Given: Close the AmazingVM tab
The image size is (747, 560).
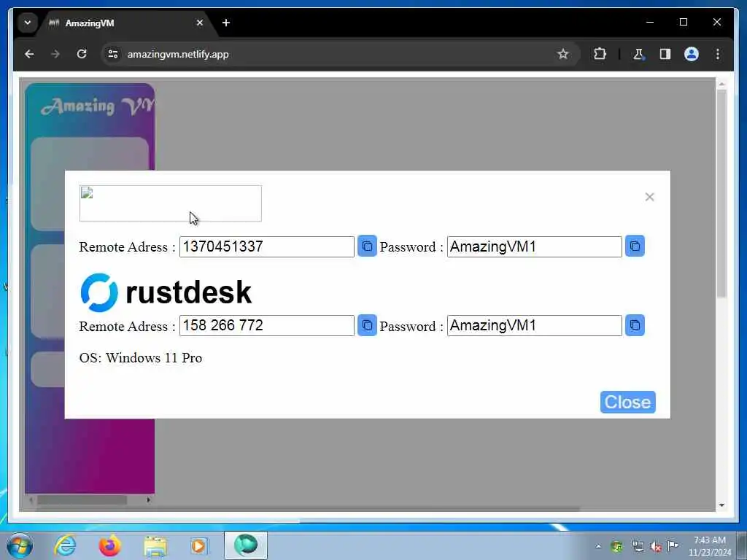Looking at the screenshot, I should click(x=200, y=23).
